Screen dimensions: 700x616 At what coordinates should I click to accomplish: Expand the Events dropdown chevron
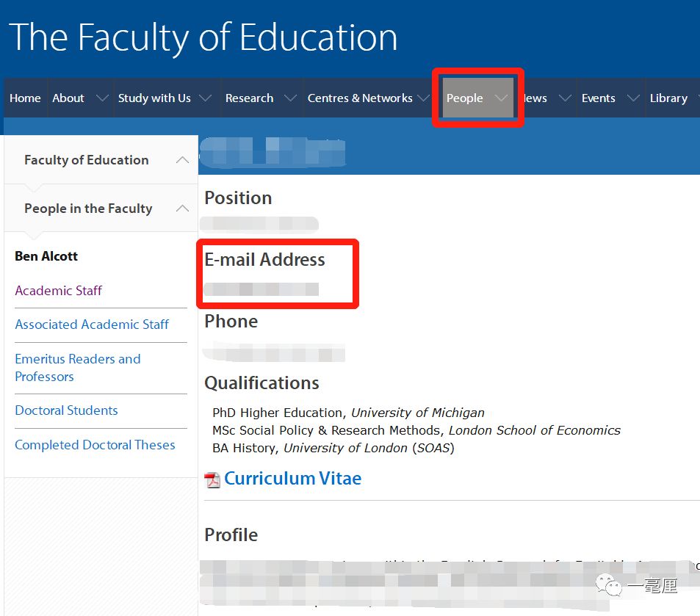pyautogui.click(x=633, y=98)
